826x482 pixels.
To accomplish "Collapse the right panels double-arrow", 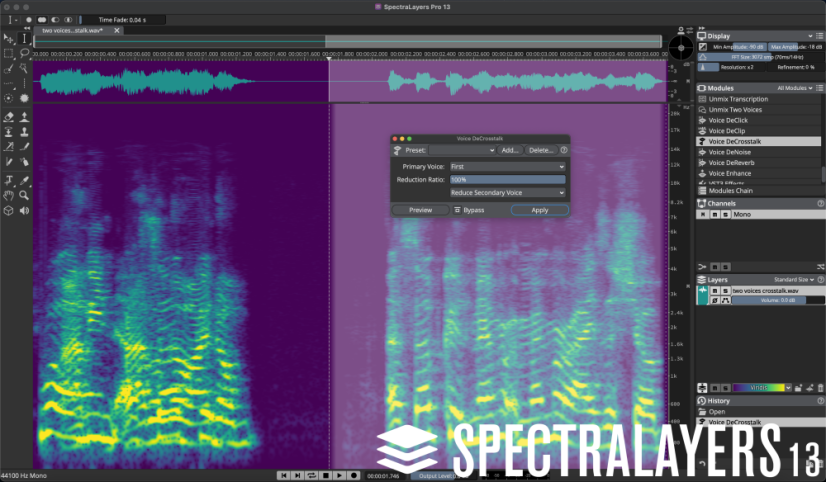I will tap(701, 28).
